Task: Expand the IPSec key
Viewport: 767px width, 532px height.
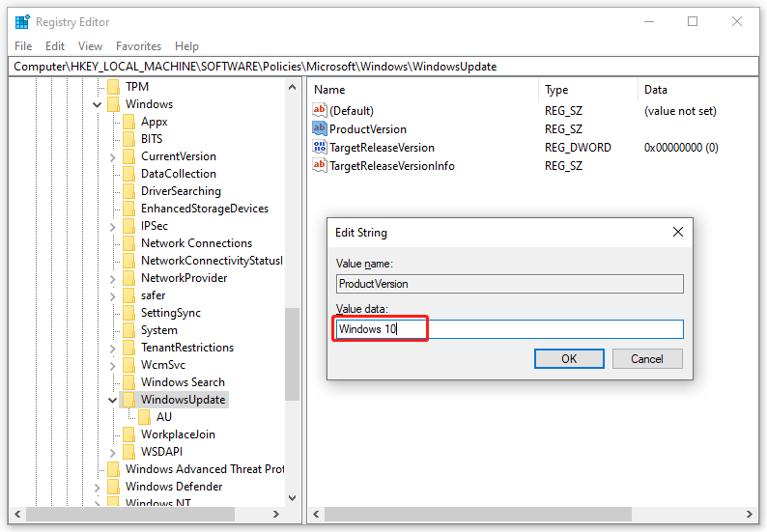Action: tap(112, 226)
